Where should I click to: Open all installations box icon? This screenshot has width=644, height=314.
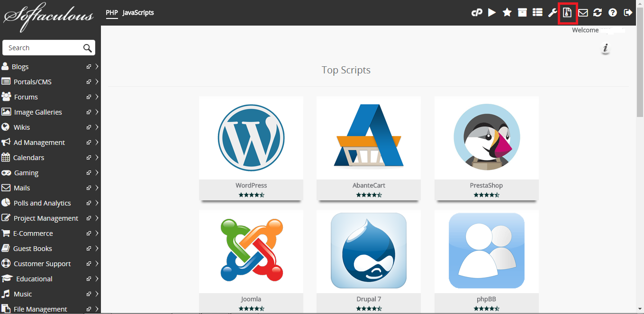pos(522,13)
